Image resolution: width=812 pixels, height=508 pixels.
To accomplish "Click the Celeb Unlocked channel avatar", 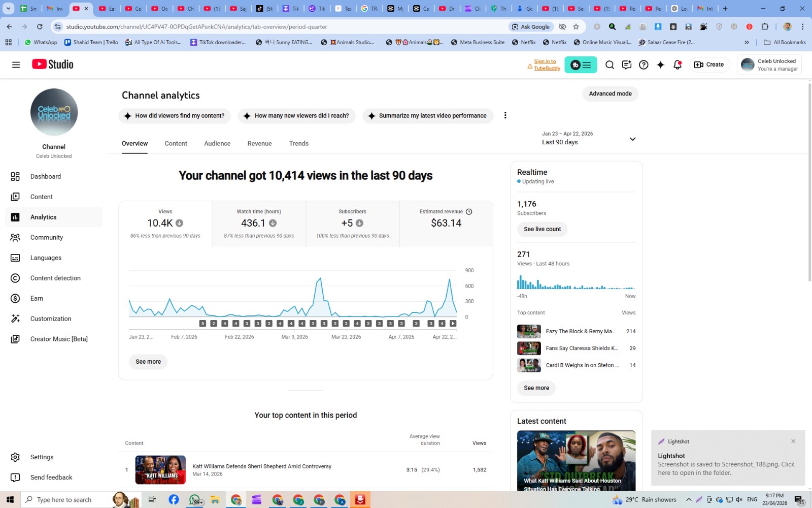I will 54,112.
